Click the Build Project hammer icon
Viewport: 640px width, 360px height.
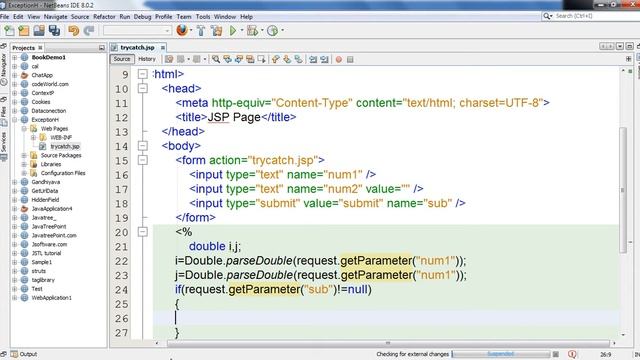201,31
